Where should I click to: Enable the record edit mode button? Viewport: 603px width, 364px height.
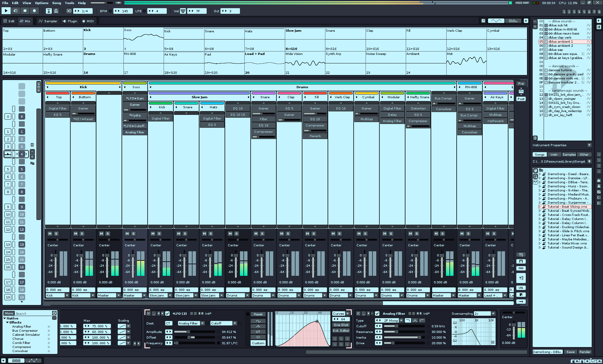[x=35, y=11]
